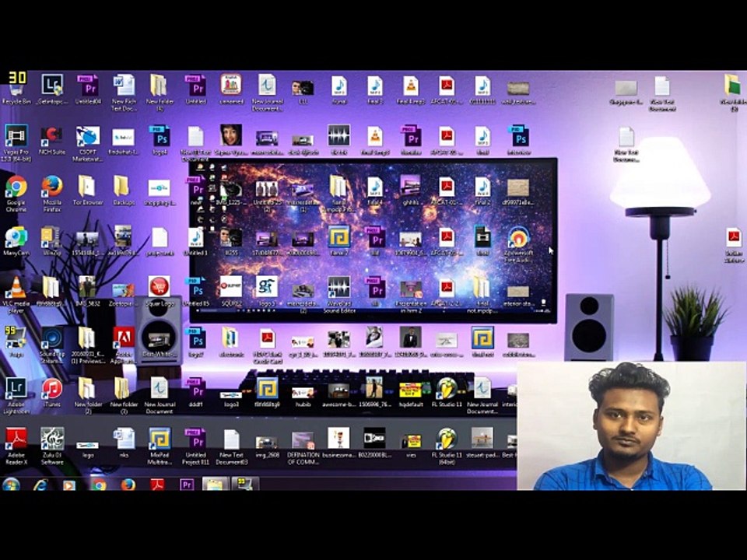Select the electronic folder icon
This screenshot has height=560, width=747.
click(231, 342)
